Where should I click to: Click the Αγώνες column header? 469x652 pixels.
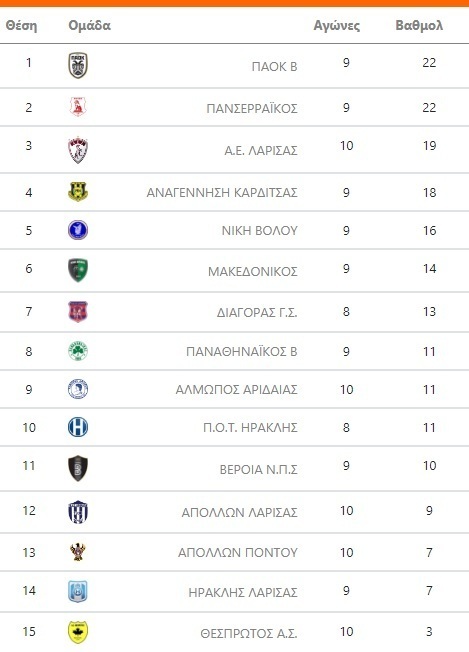point(337,26)
